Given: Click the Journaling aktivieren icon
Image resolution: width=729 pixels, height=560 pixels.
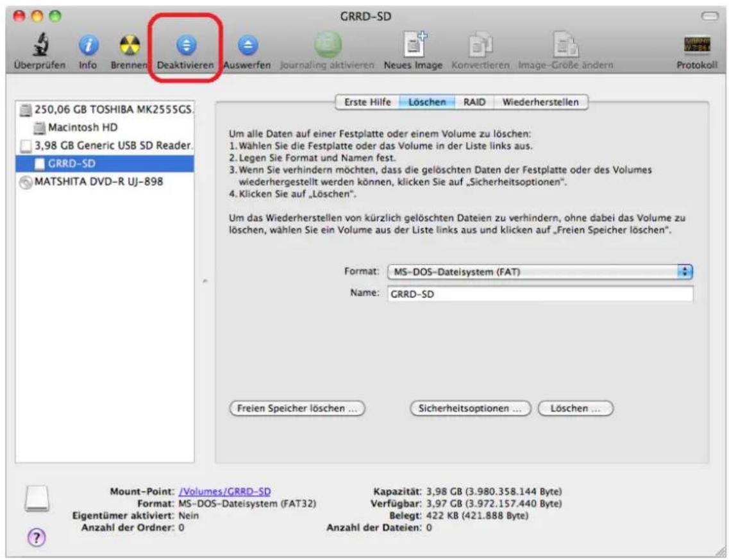Looking at the screenshot, I should pos(328,45).
